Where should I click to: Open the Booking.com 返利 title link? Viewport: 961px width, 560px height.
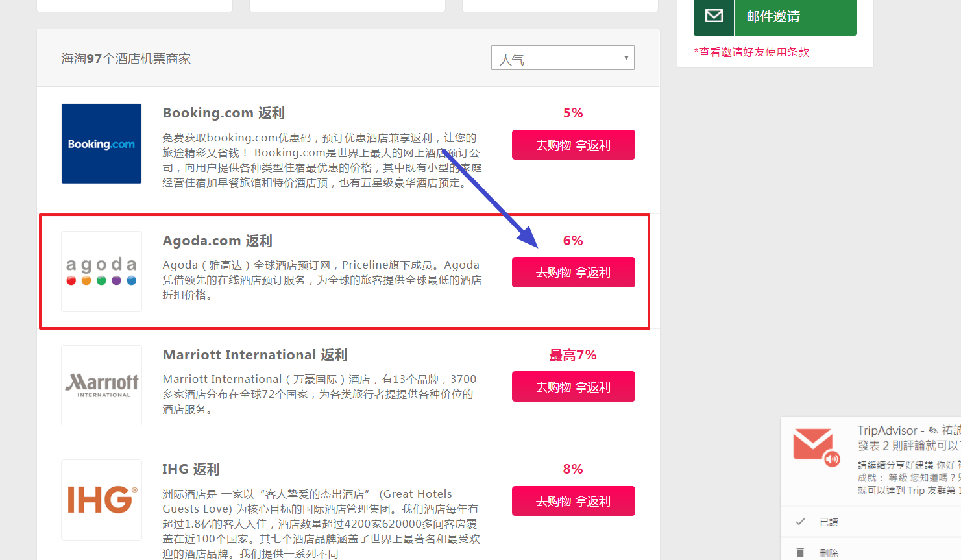click(223, 113)
